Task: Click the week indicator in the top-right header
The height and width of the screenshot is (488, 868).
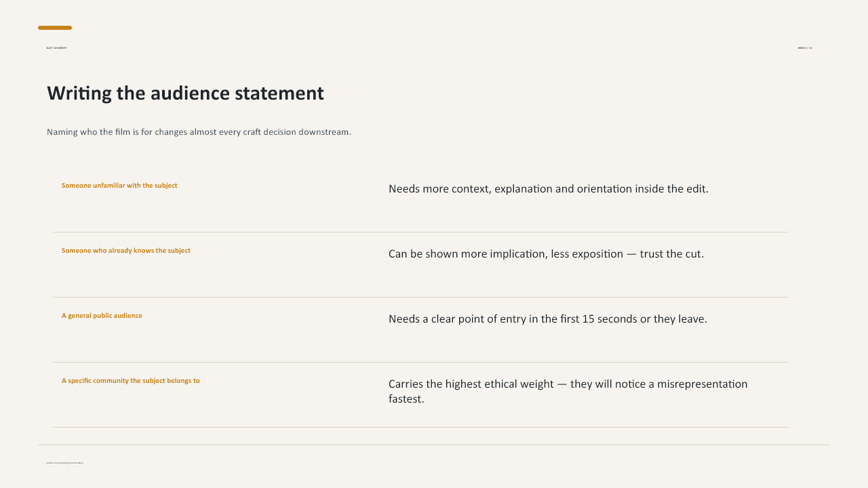Action: (x=805, y=48)
